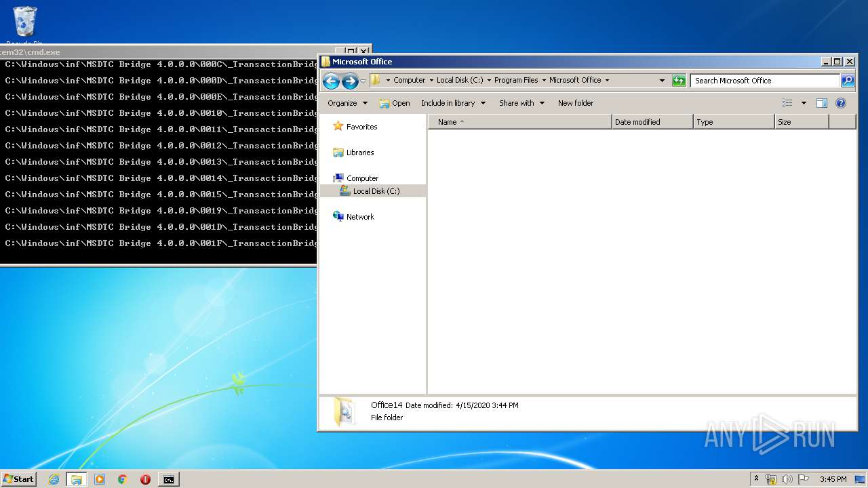Open the Organize menu

(347, 103)
